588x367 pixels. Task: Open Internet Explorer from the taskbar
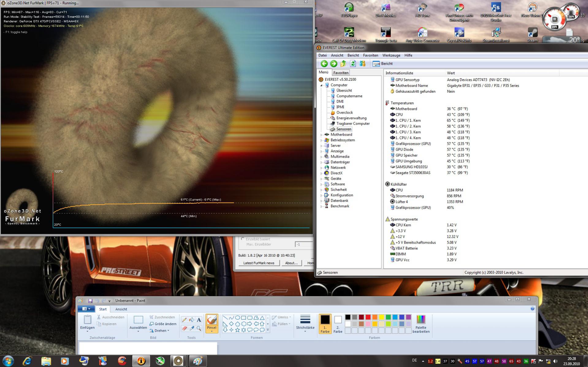[27, 361]
